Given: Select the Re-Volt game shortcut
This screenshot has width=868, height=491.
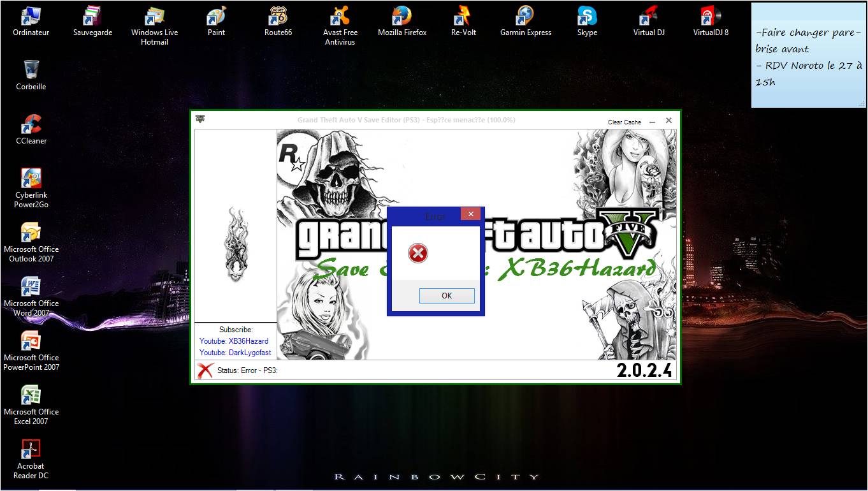Looking at the screenshot, I should pyautogui.click(x=463, y=21).
